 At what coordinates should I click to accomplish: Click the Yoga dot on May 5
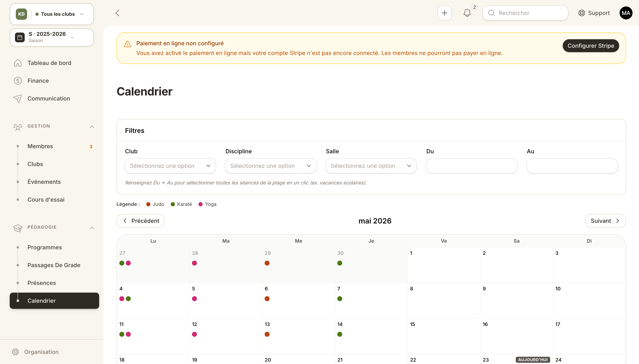coord(194,298)
